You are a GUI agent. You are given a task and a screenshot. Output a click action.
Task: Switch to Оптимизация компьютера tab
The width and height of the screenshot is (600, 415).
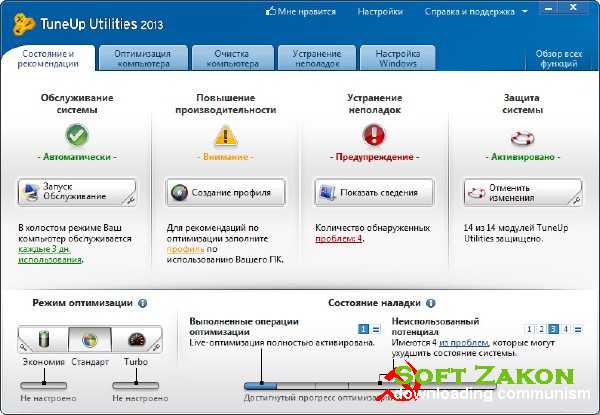pyautogui.click(x=143, y=58)
